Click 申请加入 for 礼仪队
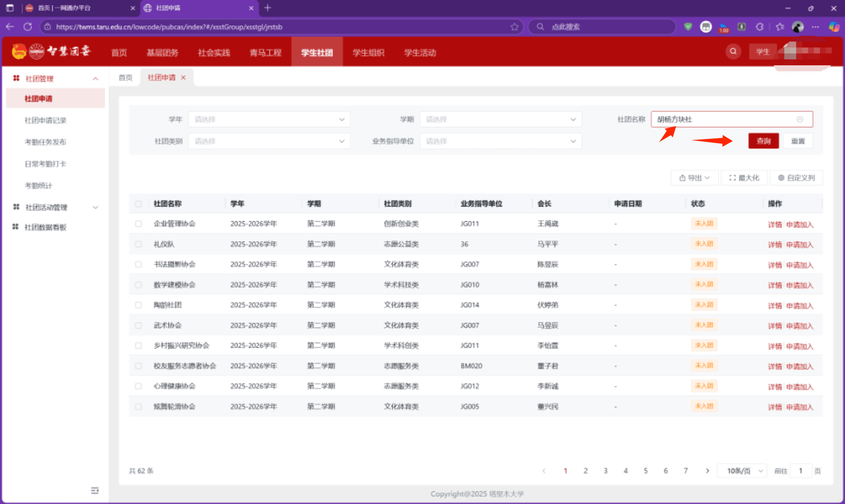This screenshot has width=845, height=504. click(800, 245)
